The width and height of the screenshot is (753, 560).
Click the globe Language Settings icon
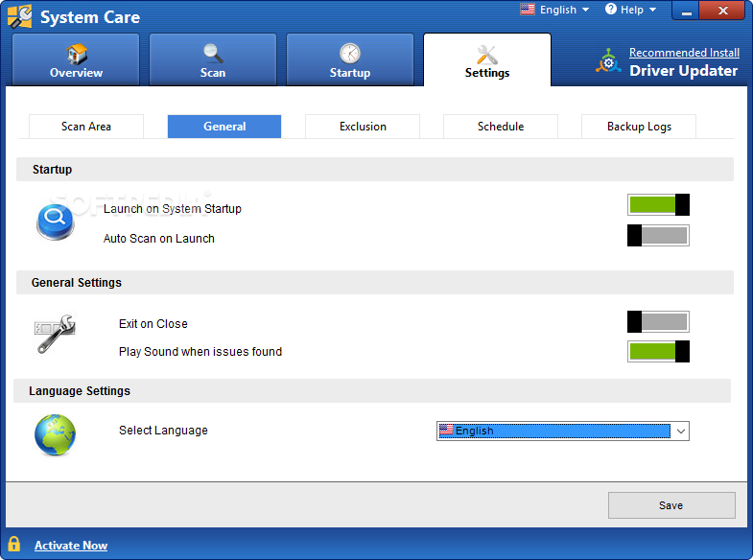[x=56, y=434]
